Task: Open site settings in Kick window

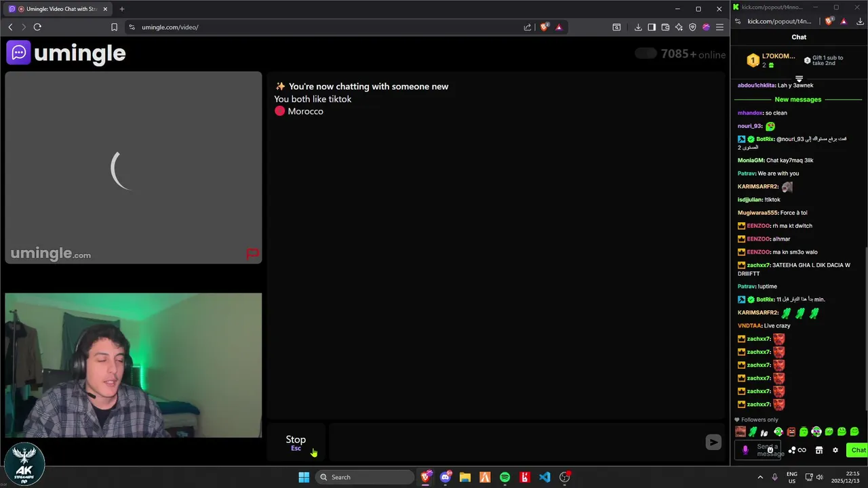Action: tap(738, 21)
